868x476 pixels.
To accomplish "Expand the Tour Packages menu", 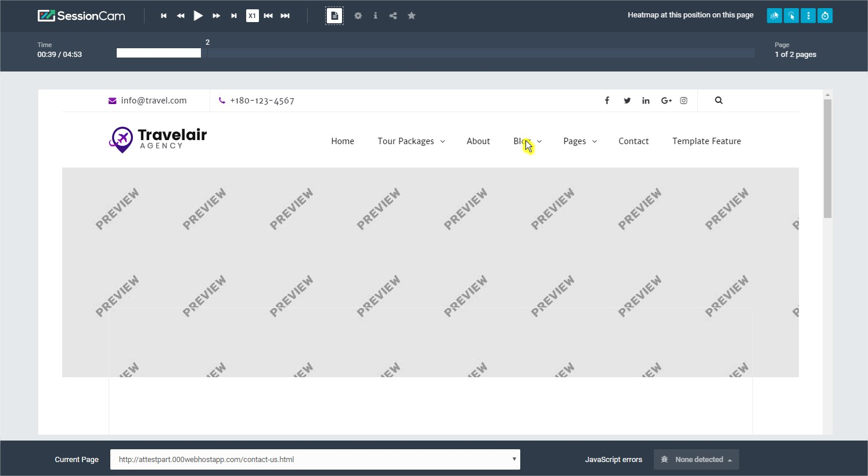I will click(x=411, y=141).
